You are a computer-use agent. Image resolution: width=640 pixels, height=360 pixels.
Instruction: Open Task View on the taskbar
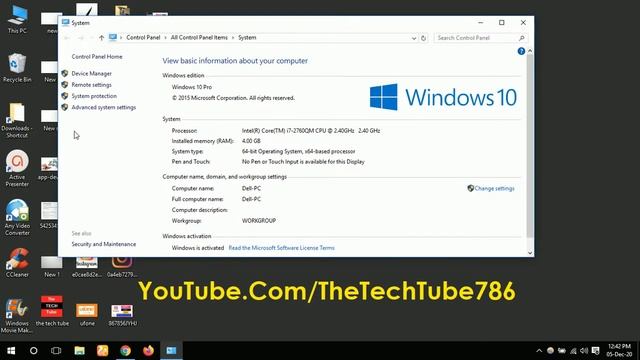(x=56, y=351)
